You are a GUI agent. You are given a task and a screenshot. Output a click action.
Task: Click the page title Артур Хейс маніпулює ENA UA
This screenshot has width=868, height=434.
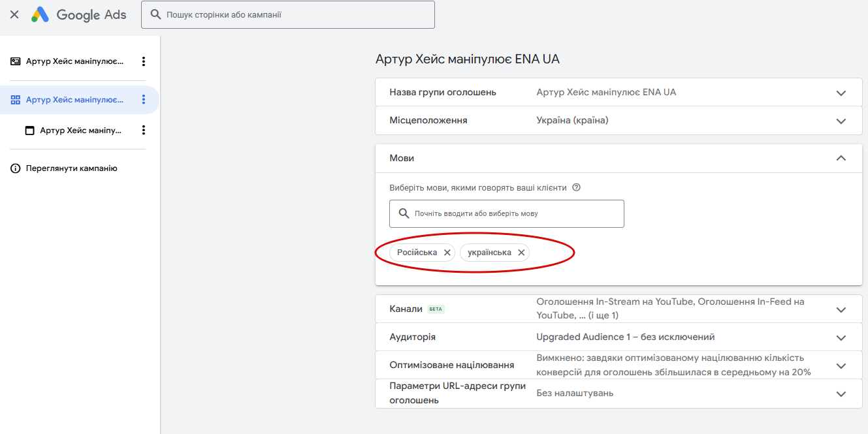(468, 59)
